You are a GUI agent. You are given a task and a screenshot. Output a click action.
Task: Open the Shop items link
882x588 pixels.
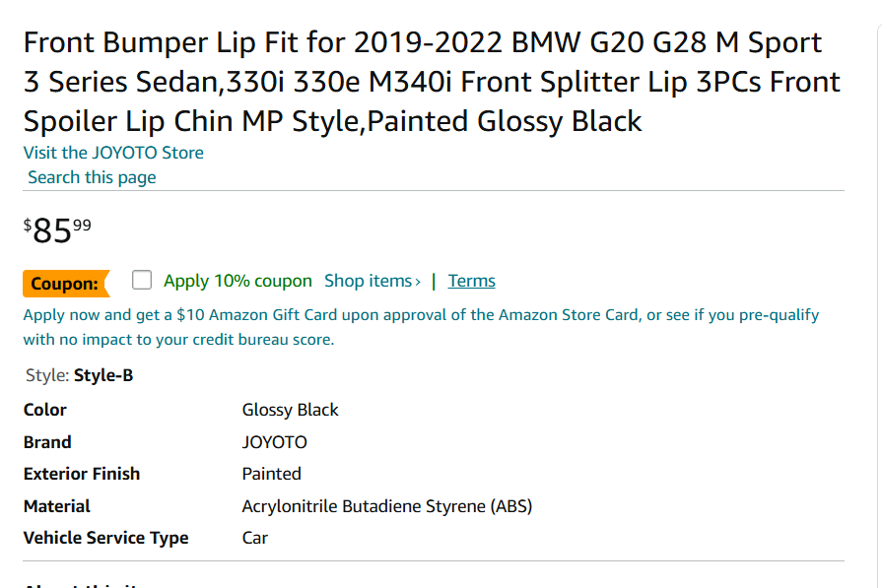[368, 281]
